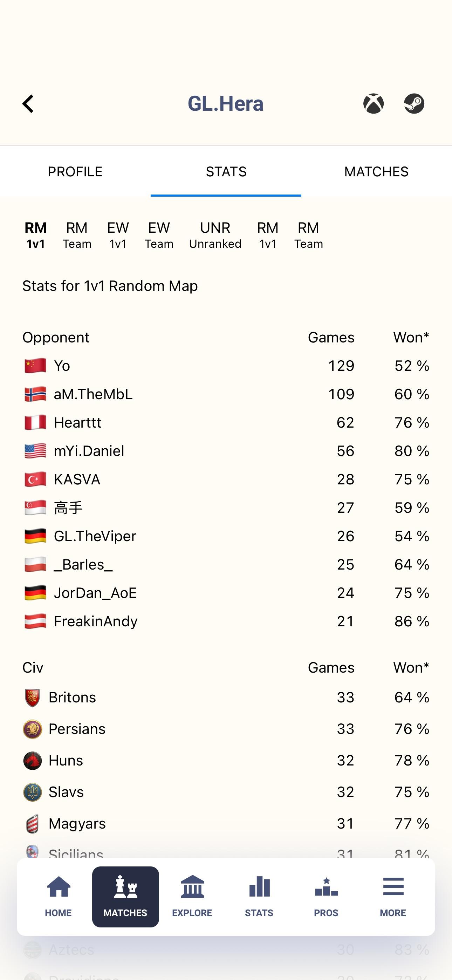Image resolution: width=452 pixels, height=980 pixels.
Task: Switch to the top MATCHES tab
Action: coord(376,172)
